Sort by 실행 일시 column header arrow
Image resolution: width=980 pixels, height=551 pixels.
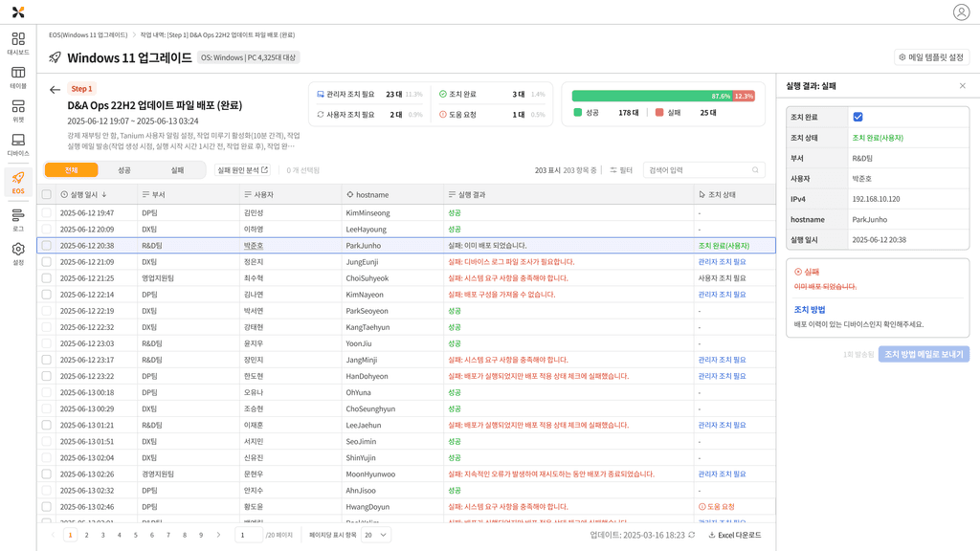point(104,194)
